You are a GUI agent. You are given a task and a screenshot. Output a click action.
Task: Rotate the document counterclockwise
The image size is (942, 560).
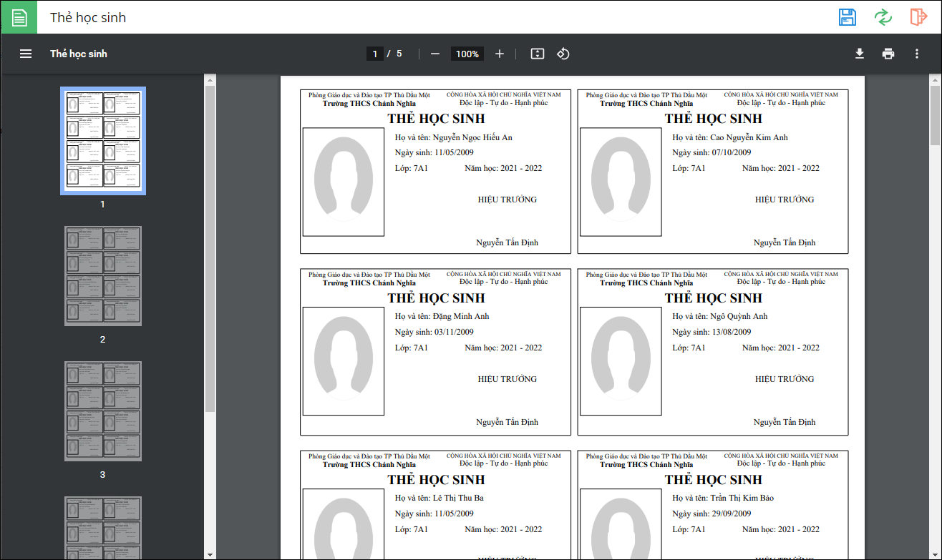click(x=563, y=54)
